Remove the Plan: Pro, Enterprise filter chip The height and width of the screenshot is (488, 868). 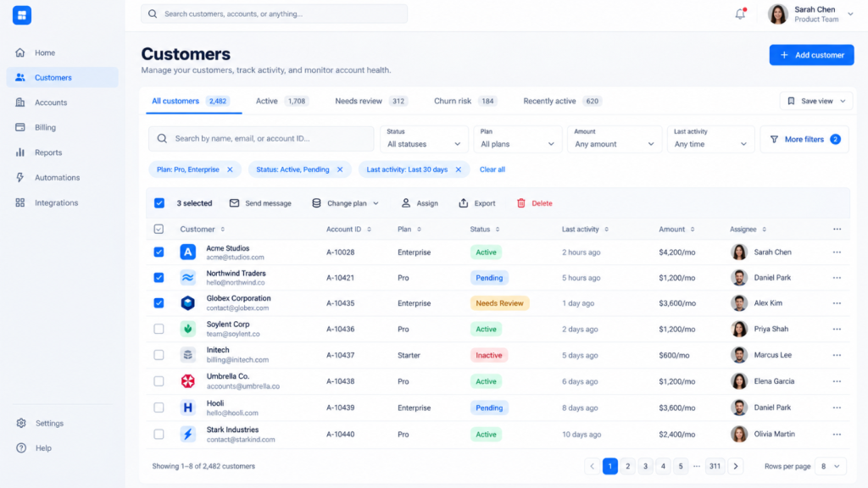[x=230, y=169]
